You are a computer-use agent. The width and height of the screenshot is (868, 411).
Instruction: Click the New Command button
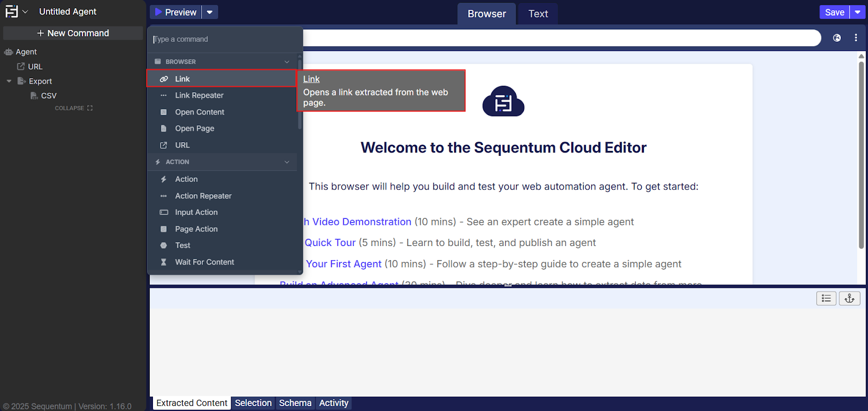73,33
